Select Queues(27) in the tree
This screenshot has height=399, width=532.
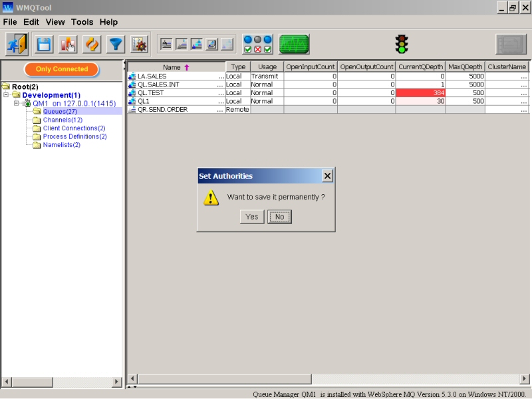[60, 112]
